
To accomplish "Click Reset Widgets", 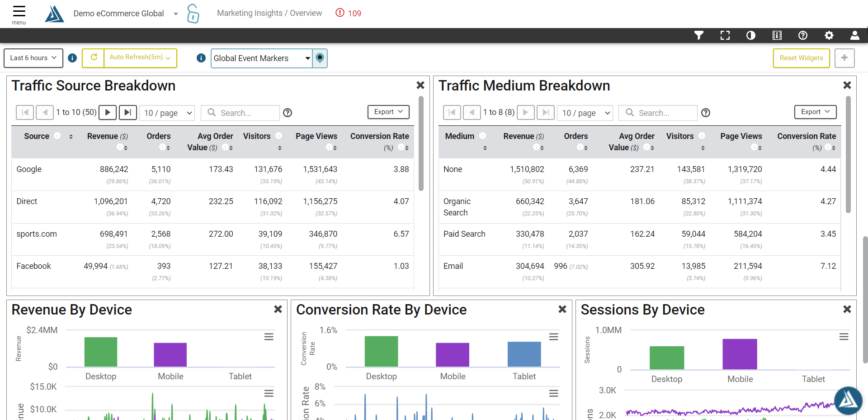I will [801, 58].
